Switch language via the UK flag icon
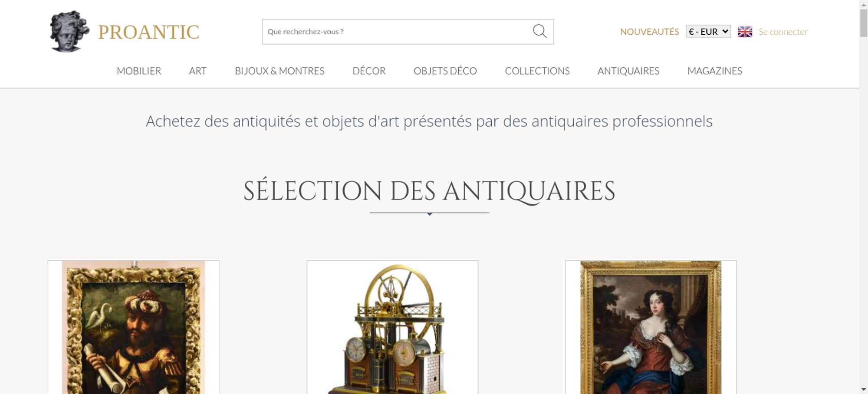The height and width of the screenshot is (394, 868). (x=745, y=32)
